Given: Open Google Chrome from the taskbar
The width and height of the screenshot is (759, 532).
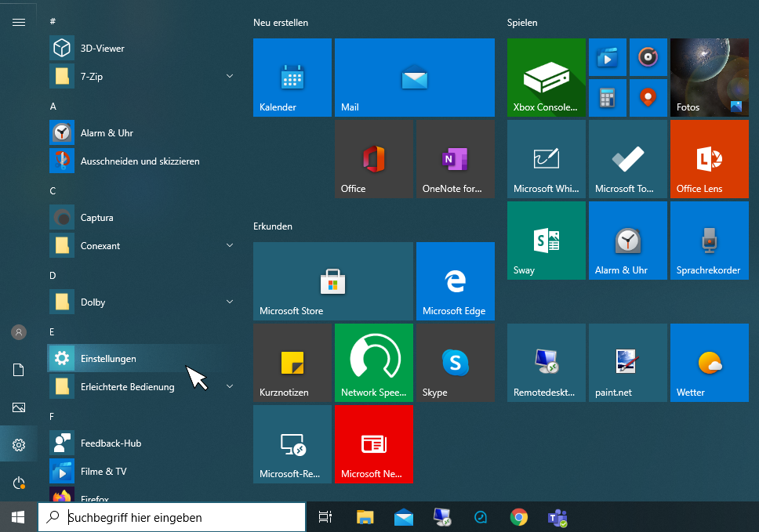Looking at the screenshot, I should [x=518, y=517].
